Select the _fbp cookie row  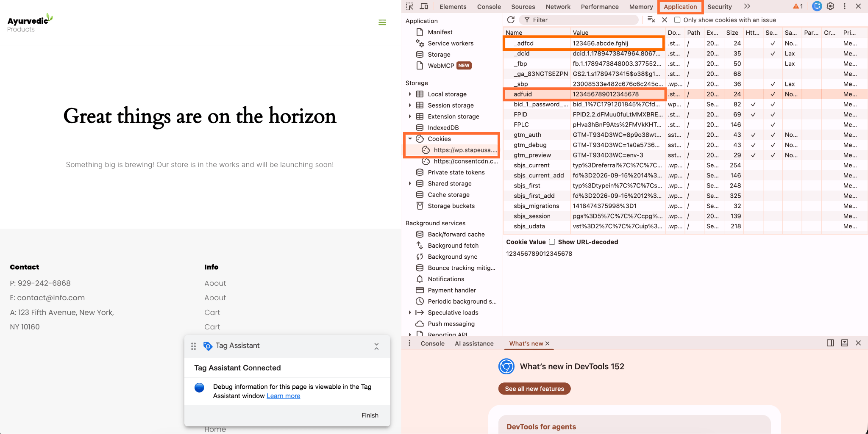[x=685, y=64]
